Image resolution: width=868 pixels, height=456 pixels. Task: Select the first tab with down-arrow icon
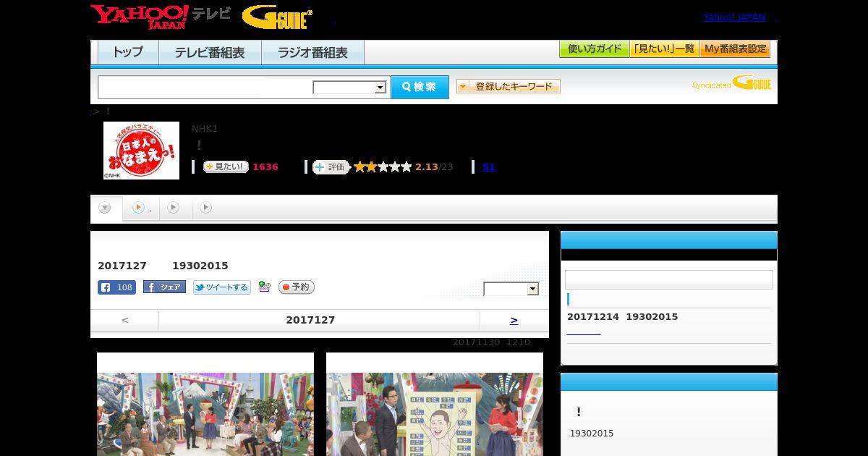106,208
